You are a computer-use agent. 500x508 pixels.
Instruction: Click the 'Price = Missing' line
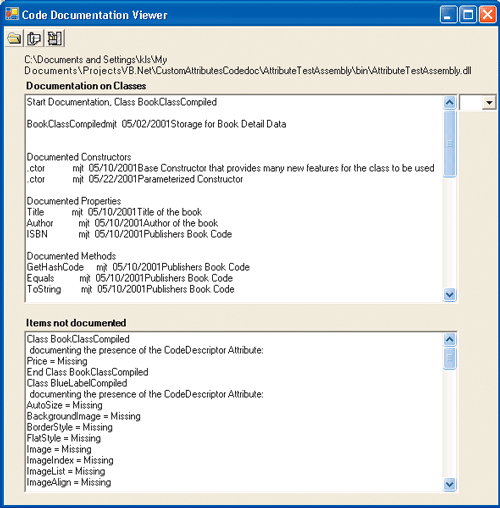(x=57, y=361)
